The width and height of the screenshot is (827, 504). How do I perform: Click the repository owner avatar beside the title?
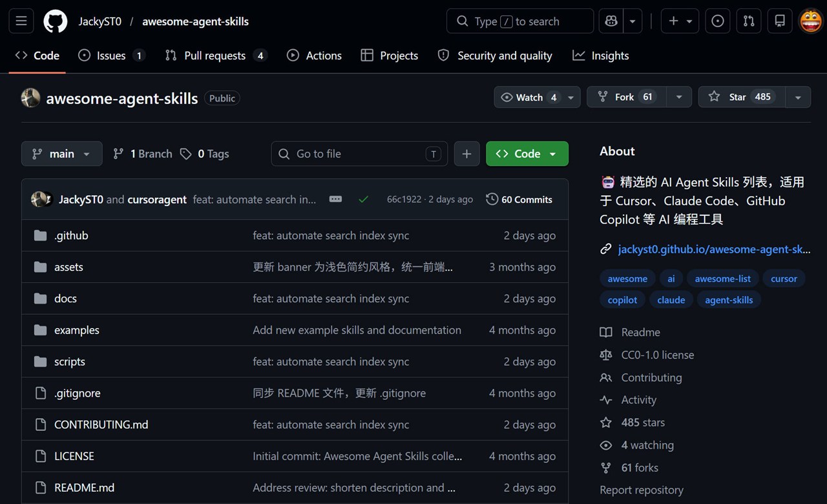tap(31, 98)
